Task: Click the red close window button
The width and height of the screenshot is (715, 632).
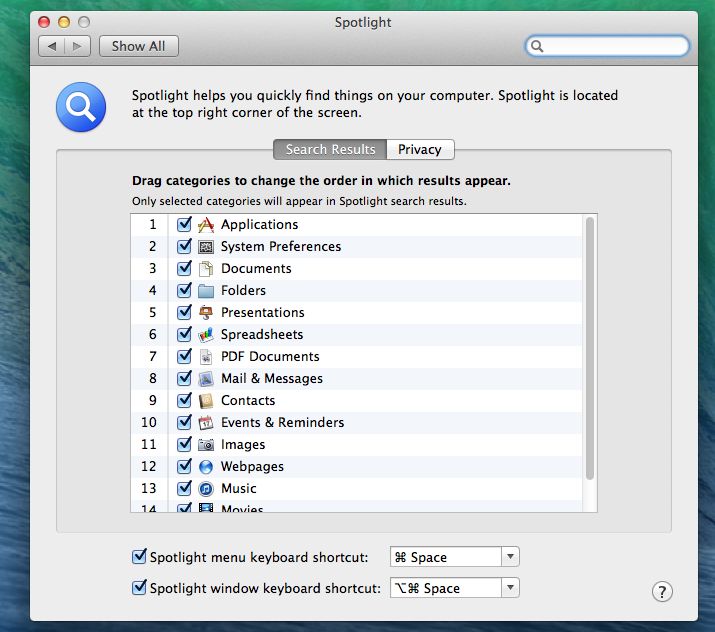Action: click(x=44, y=22)
